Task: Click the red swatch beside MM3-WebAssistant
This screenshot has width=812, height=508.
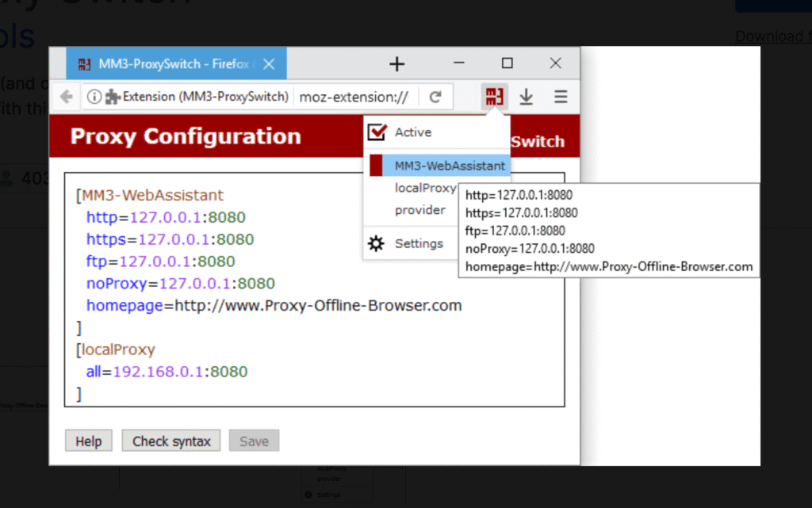Action: 376,166
